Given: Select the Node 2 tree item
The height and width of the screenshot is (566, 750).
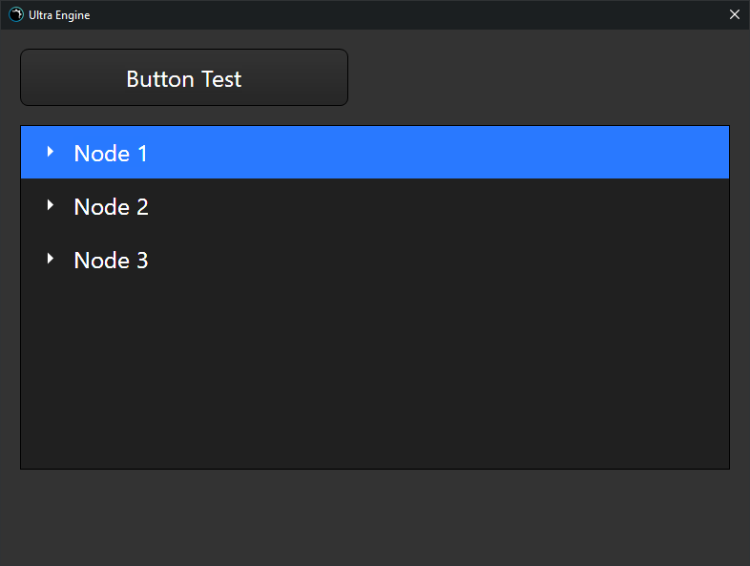Looking at the screenshot, I should 110,207.
